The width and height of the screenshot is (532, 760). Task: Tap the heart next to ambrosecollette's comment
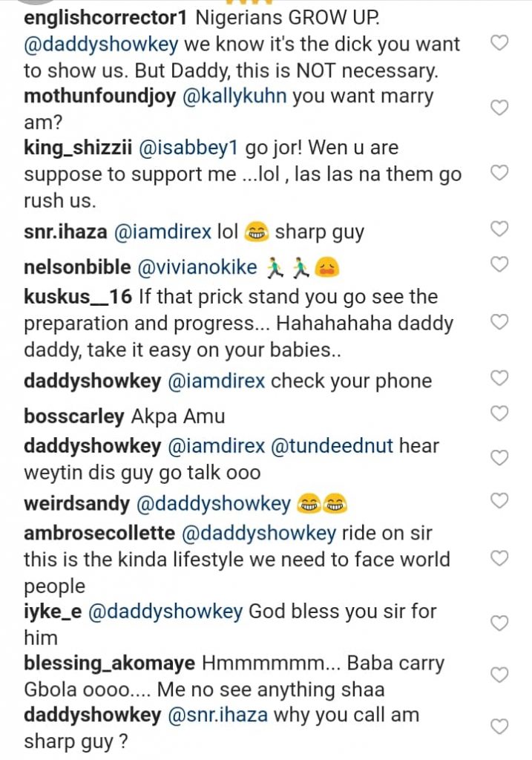tap(500, 557)
